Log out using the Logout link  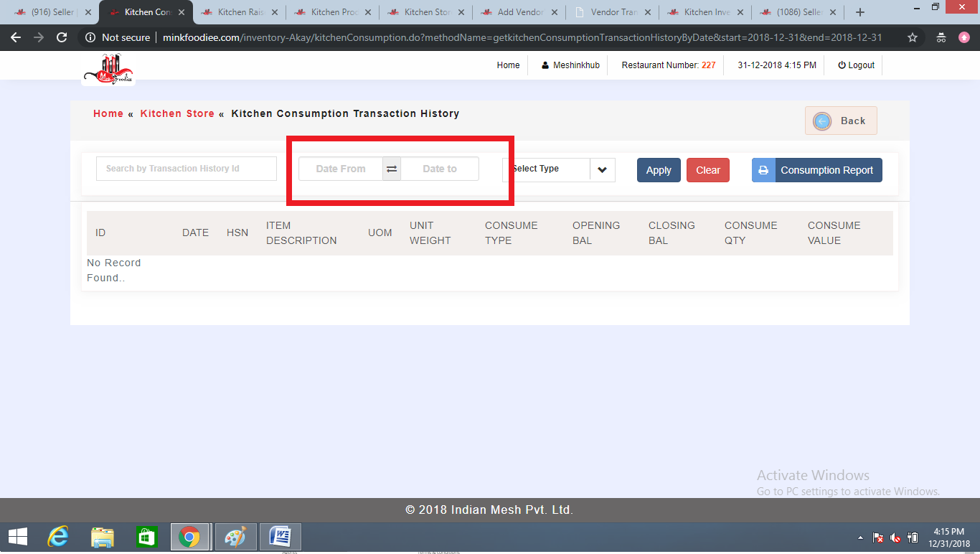[x=857, y=65]
